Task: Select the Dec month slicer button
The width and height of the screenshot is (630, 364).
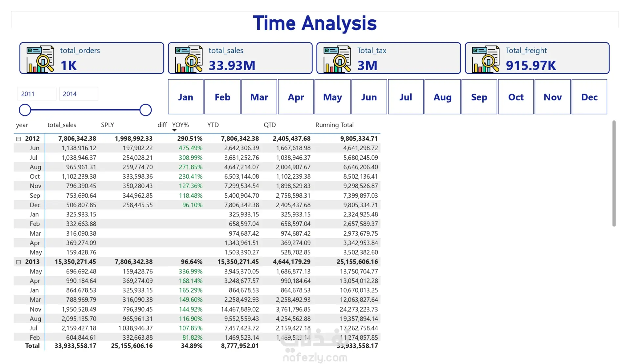Action: 589,97
